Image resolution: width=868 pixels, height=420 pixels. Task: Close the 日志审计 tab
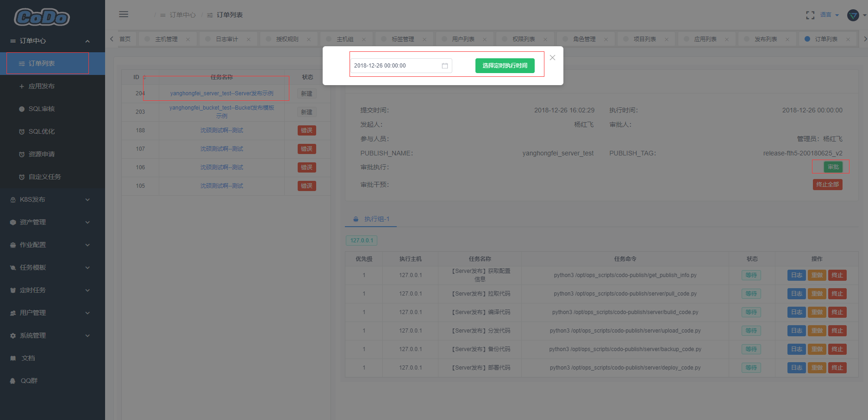click(249, 39)
